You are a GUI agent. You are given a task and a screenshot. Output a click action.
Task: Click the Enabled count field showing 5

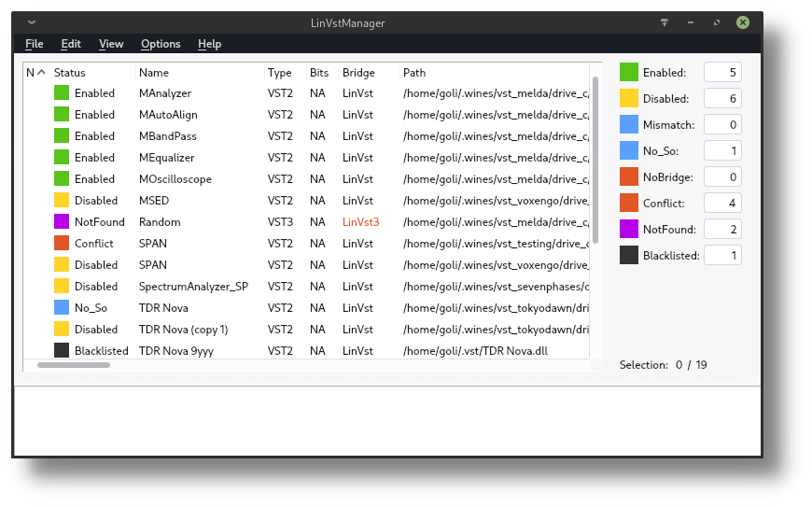(722, 72)
